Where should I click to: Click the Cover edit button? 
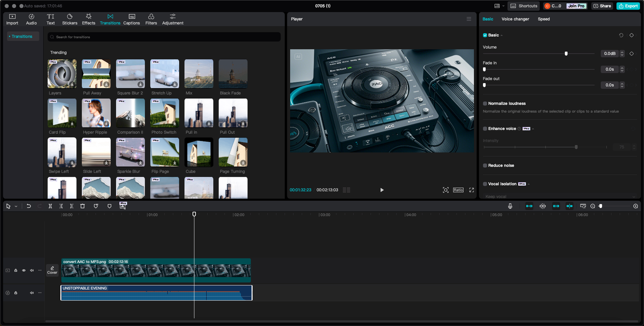coord(52,270)
